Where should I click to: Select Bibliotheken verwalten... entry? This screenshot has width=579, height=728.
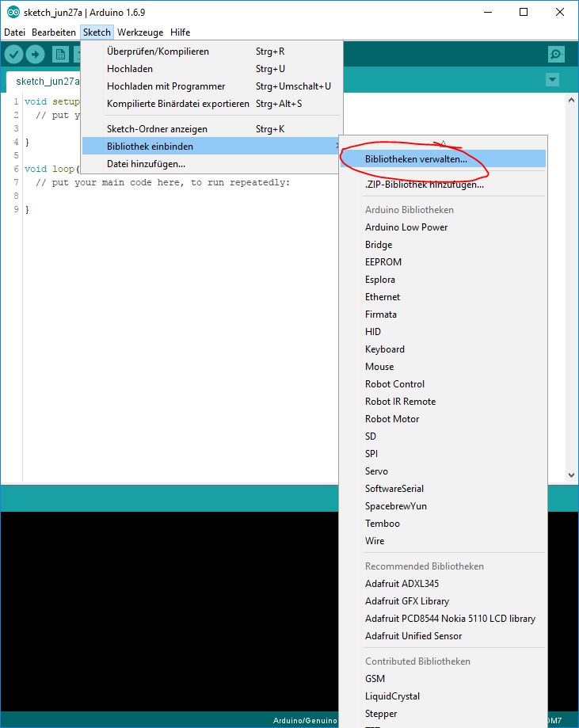416,159
